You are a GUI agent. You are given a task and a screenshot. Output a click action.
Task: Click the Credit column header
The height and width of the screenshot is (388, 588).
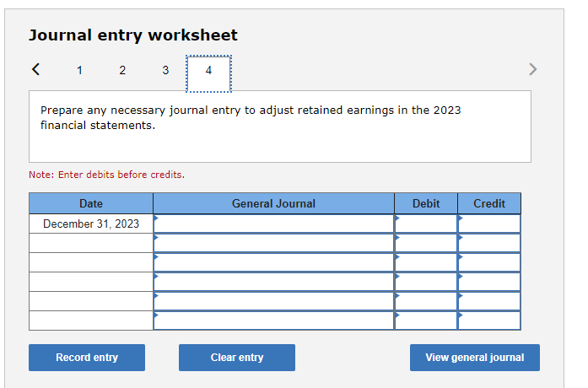tap(489, 203)
